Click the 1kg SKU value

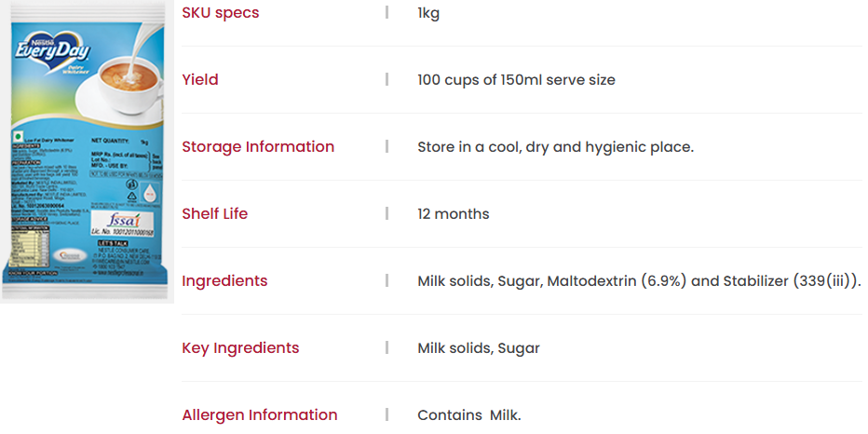coord(428,13)
